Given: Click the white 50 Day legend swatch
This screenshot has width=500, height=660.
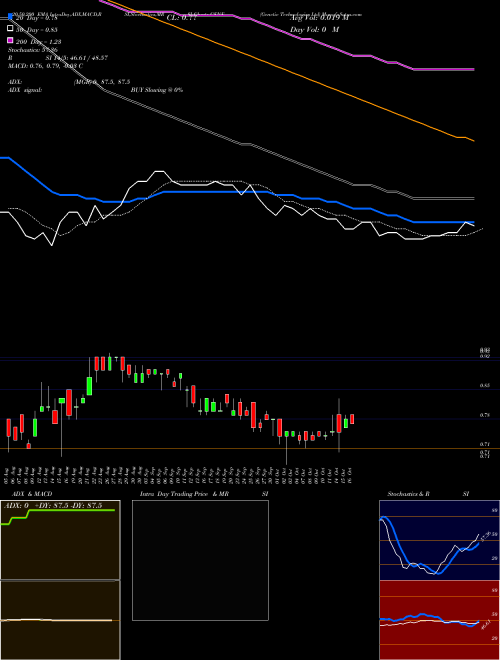Looking at the screenshot, I should (11, 29).
